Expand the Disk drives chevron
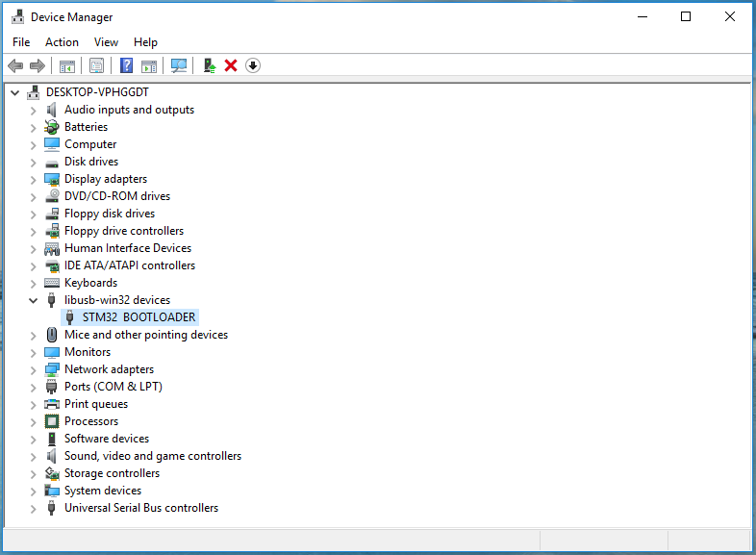Viewport: 756px width, 555px height. click(x=34, y=163)
